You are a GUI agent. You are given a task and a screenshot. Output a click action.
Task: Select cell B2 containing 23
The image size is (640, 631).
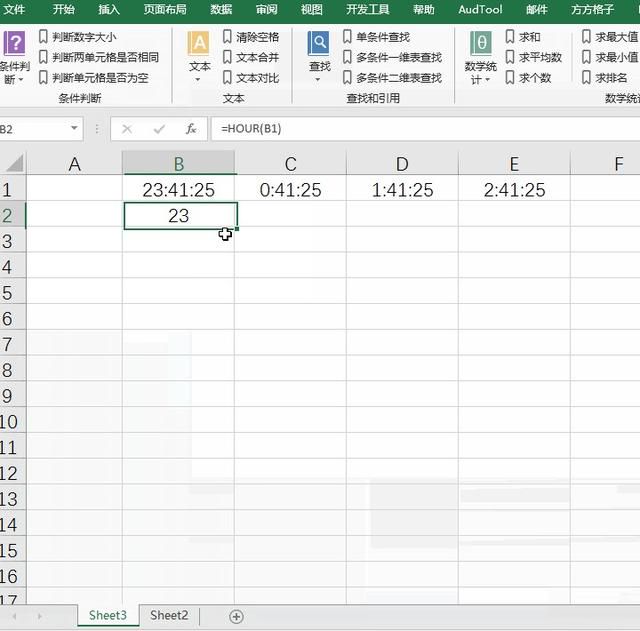(180, 216)
